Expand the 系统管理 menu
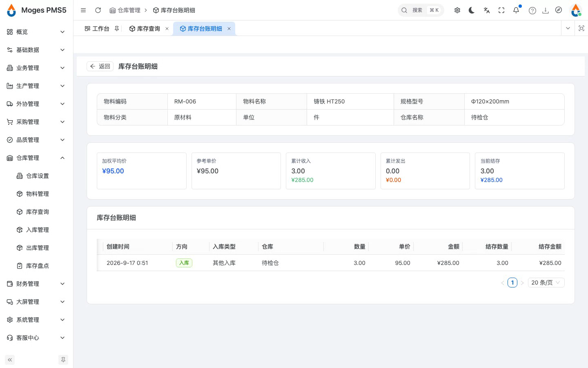This screenshot has width=588, height=368. 37,320
